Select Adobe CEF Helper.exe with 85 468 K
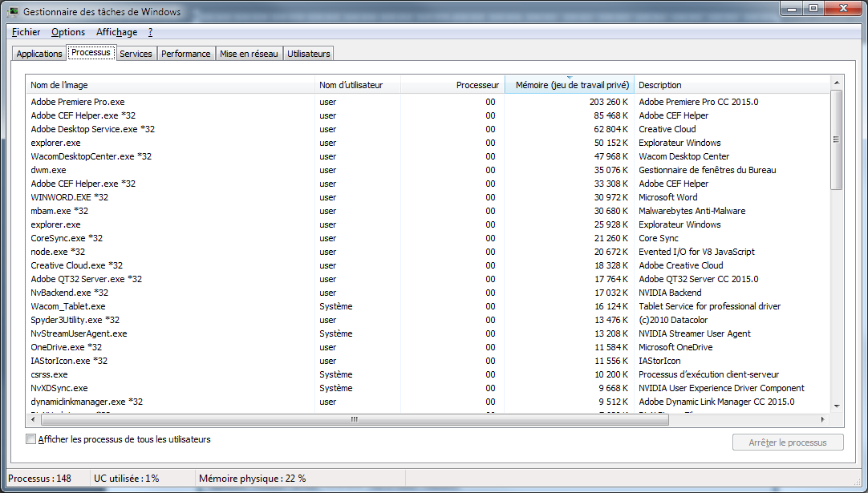 [x=428, y=115]
